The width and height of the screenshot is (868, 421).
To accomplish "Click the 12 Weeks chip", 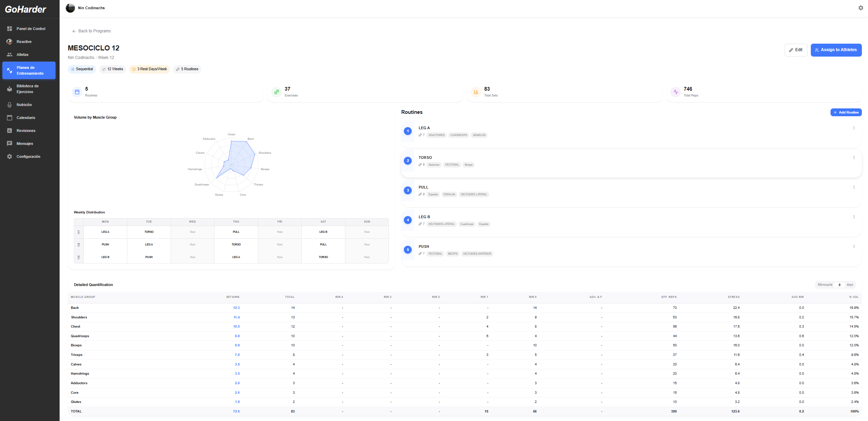I will [113, 69].
